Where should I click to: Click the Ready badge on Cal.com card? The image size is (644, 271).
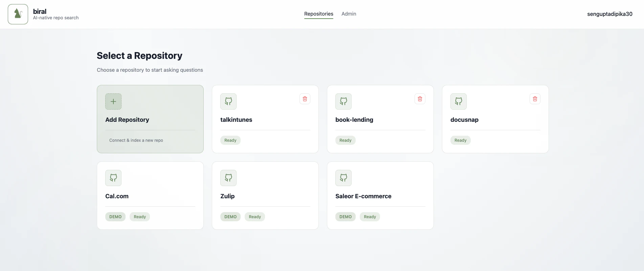(x=140, y=217)
